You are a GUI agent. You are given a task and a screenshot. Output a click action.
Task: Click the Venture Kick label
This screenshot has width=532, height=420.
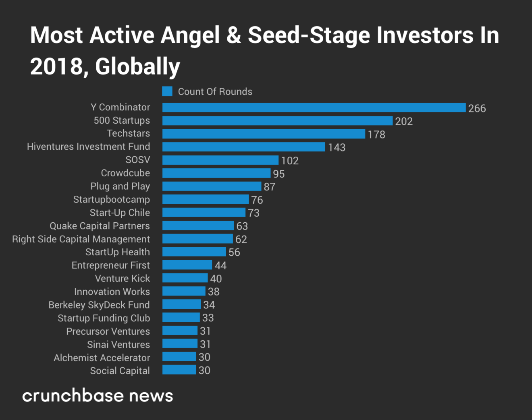(x=123, y=279)
